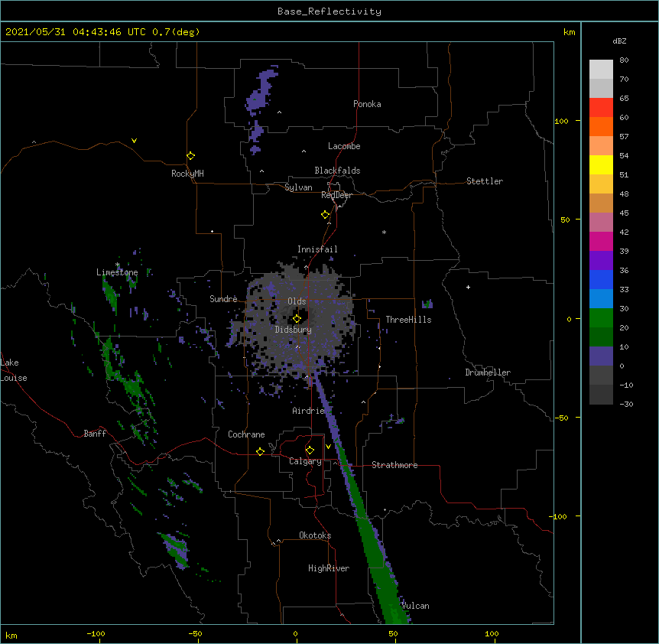Screen dimensions: 659x644
Task: Select the Calgary city label
Action: pos(305,461)
